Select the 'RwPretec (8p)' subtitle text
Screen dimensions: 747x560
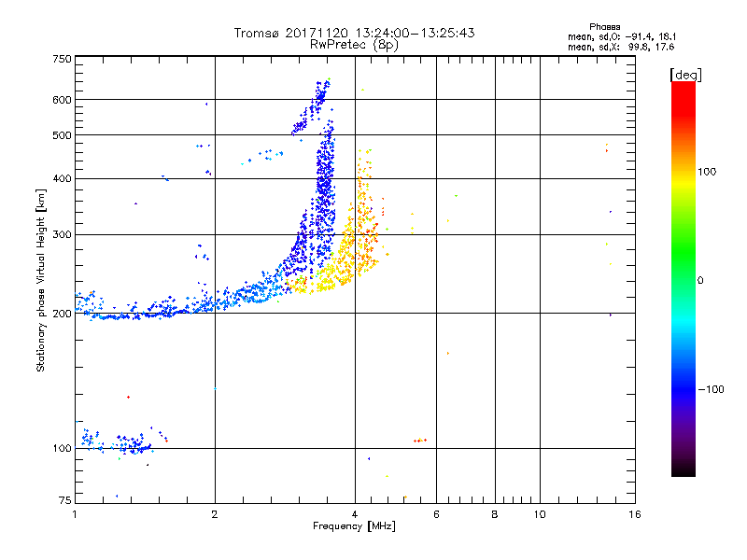click(354, 44)
